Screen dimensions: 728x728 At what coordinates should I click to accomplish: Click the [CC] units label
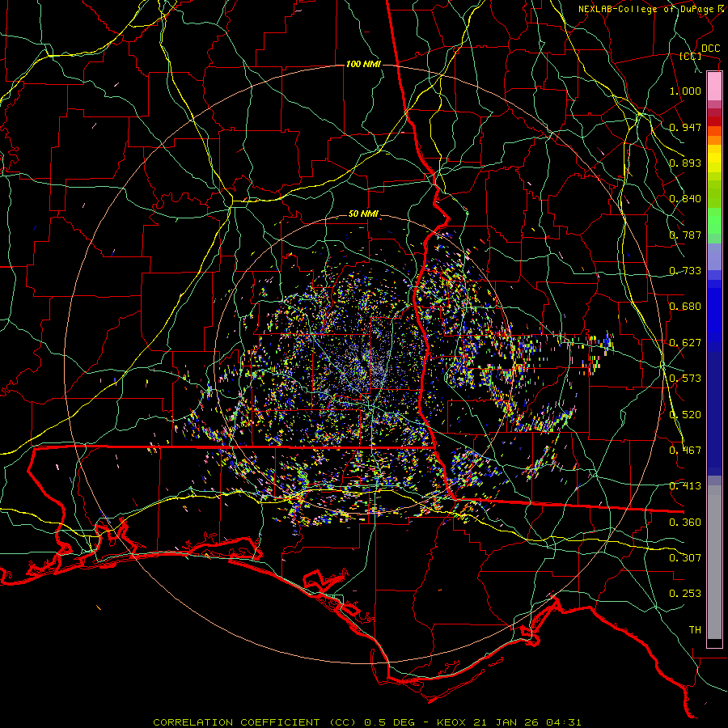coord(691,56)
